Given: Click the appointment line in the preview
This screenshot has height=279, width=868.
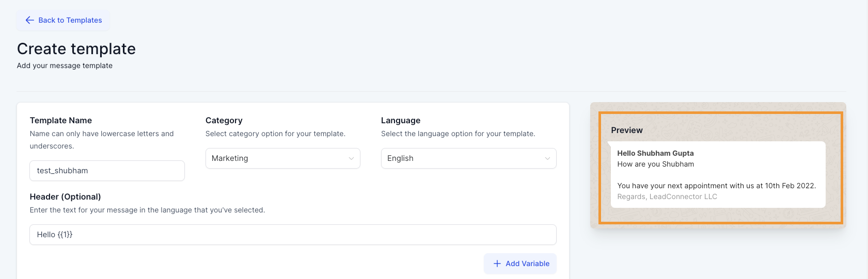Looking at the screenshot, I should (716, 186).
